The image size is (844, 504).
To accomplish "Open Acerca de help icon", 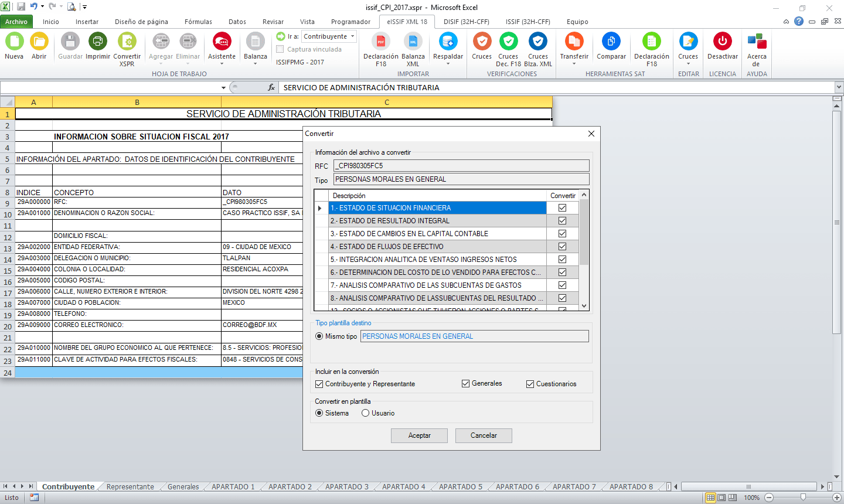I will click(x=757, y=42).
